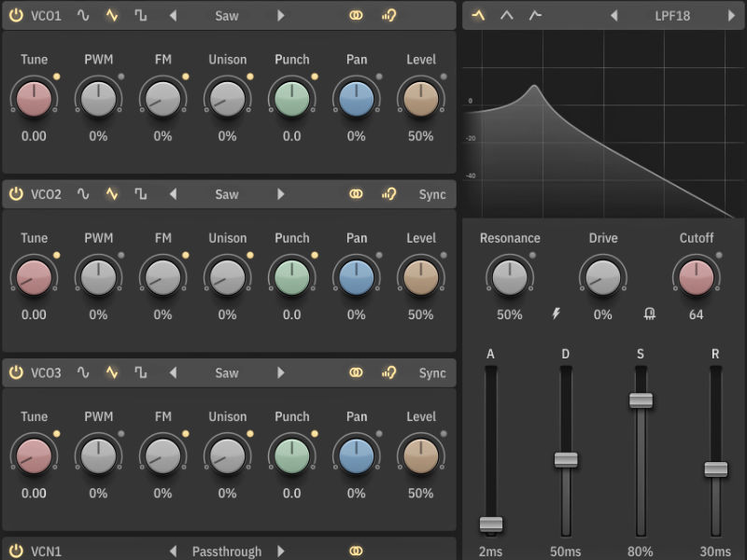
Task: Toggle VCO2 Sync
Action: point(432,194)
